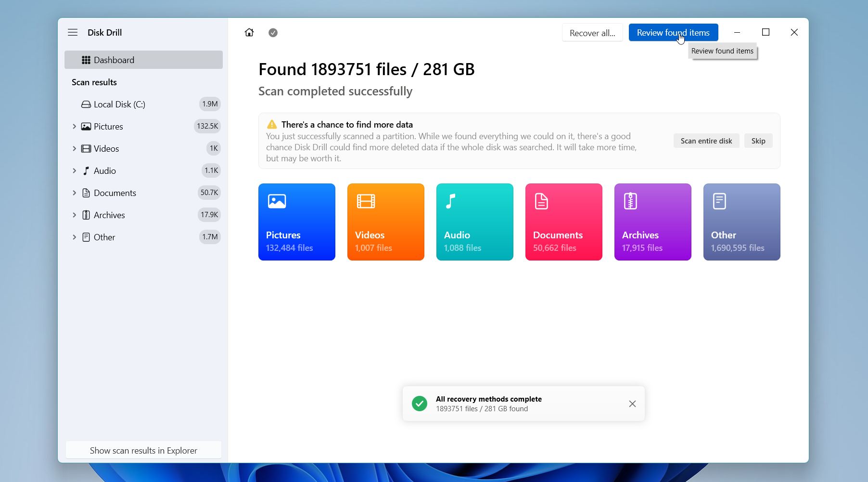Click the Documents icon in the sidebar
The image size is (868, 482).
[x=86, y=193]
